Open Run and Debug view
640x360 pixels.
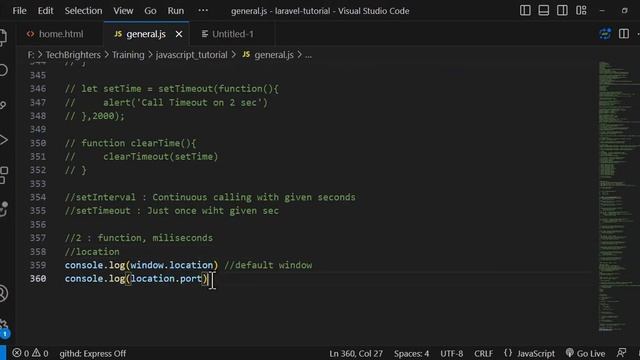(3, 140)
